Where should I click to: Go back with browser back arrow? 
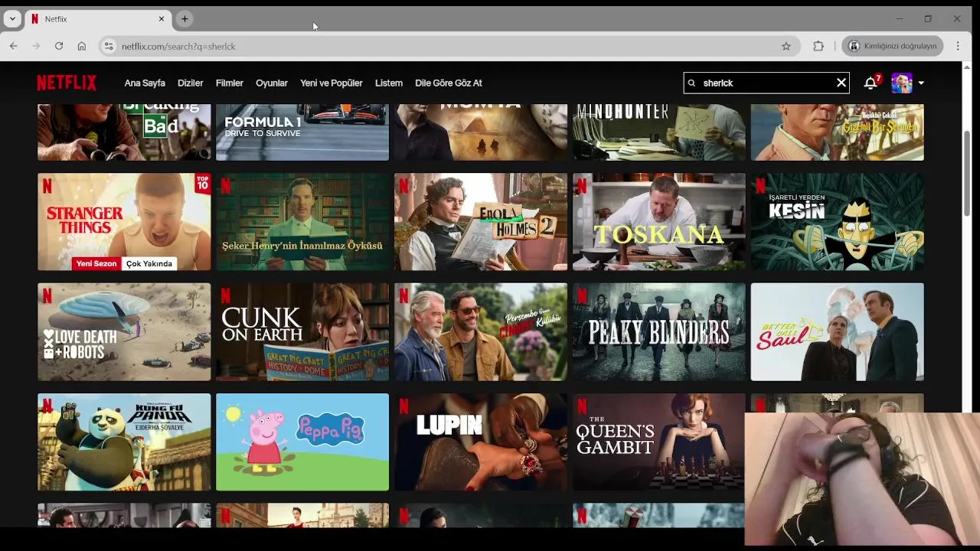coord(14,46)
